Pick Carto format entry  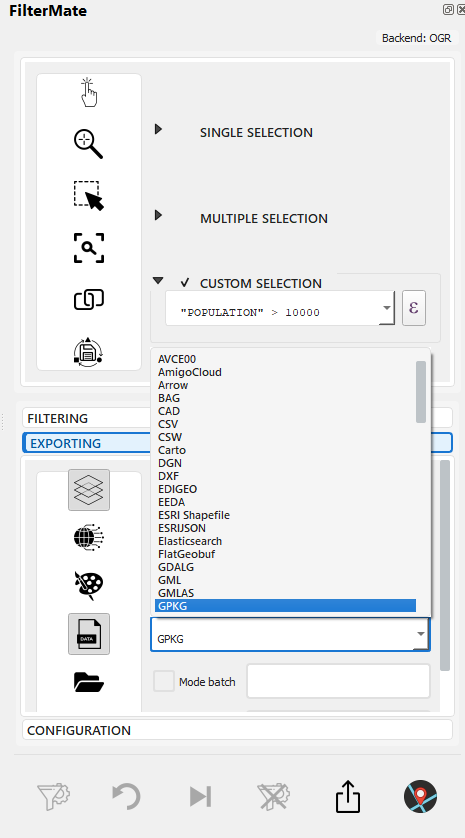point(285,450)
